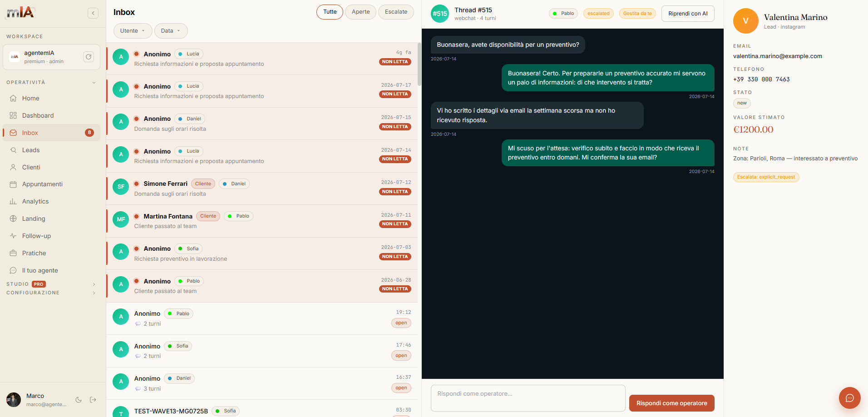Open the Utente filter dropdown

[133, 31]
